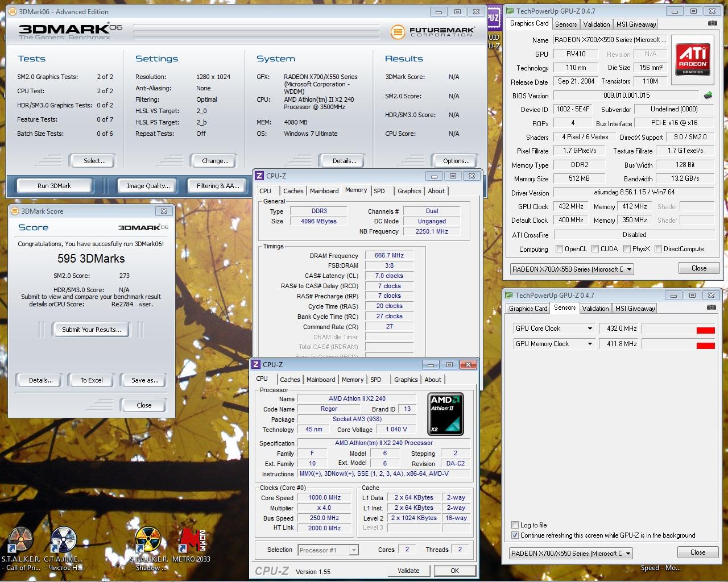728x582 pixels.
Task: Click 3DMark Score dialog title icon
Action: tap(15, 211)
